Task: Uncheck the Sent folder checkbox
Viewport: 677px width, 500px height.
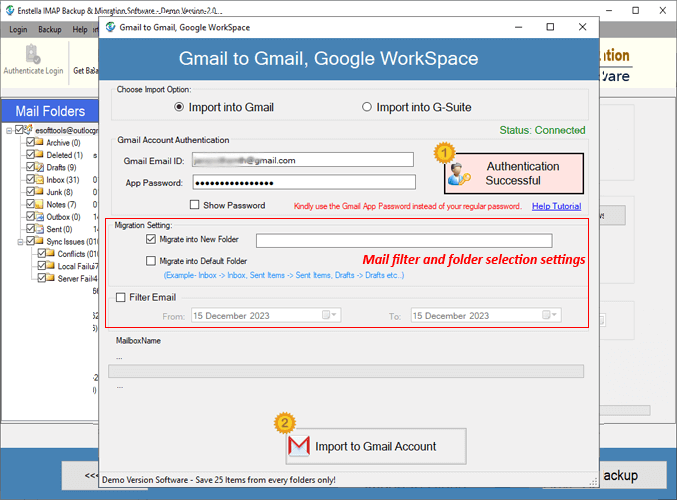Action: click(x=30, y=229)
